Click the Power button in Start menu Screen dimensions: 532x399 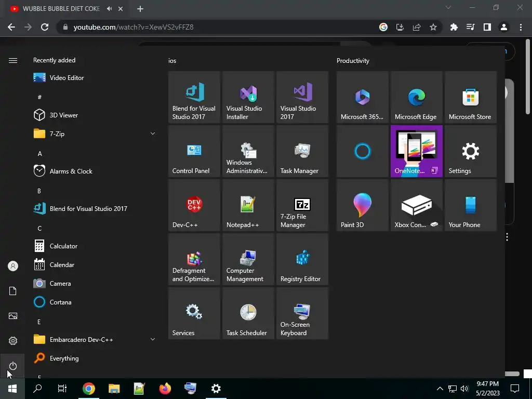pos(12,366)
